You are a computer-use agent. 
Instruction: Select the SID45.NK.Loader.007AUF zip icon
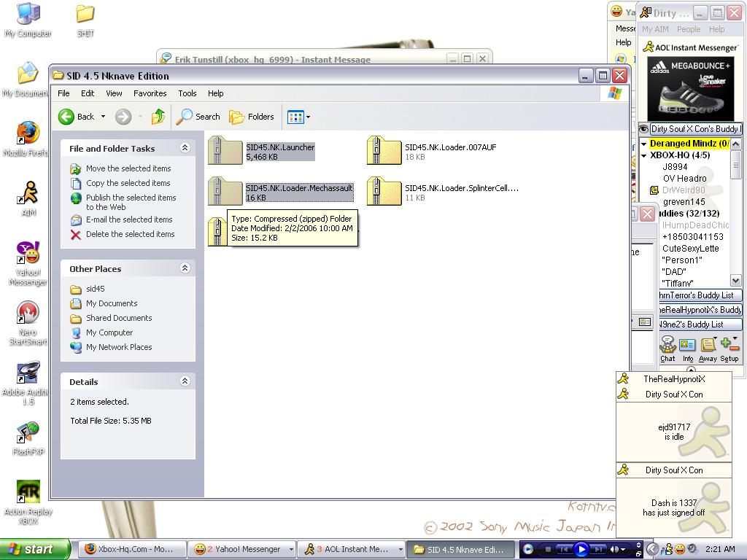tap(384, 151)
